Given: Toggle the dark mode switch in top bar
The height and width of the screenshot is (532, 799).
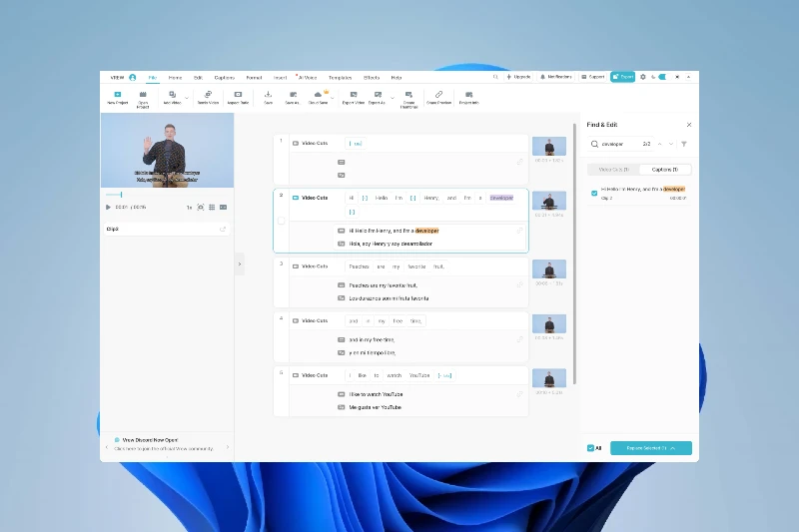Looking at the screenshot, I should (x=661, y=77).
